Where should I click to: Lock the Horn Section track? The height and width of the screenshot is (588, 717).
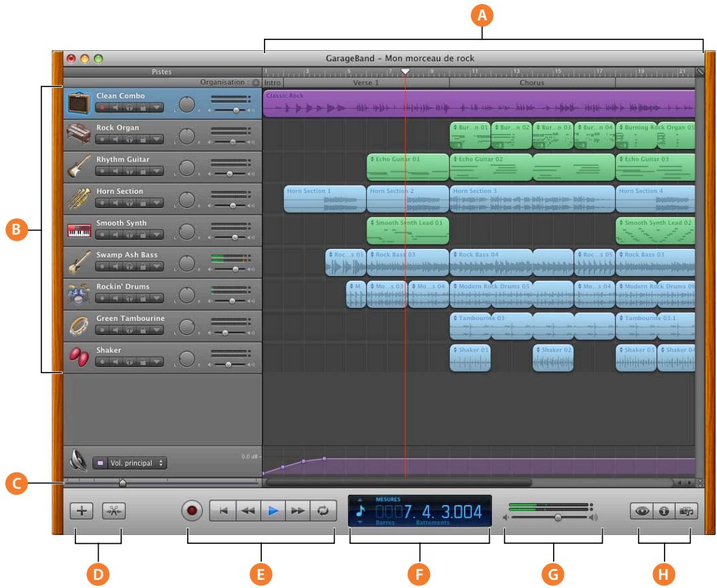(x=143, y=203)
